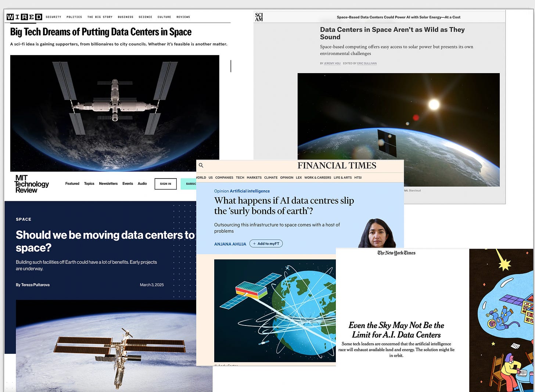The image size is (535, 392).
Task: Open WIRED Reviews section
Action: 183,17
